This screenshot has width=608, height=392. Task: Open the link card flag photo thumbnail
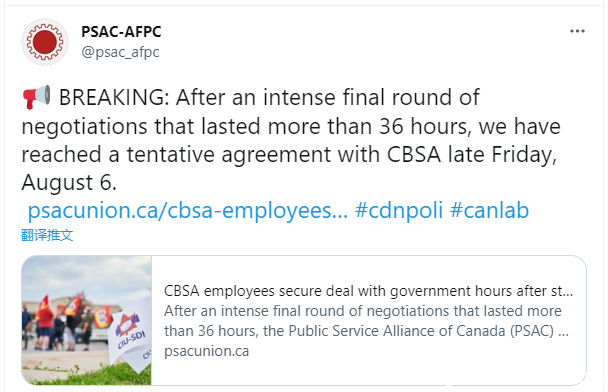(86, 320)
